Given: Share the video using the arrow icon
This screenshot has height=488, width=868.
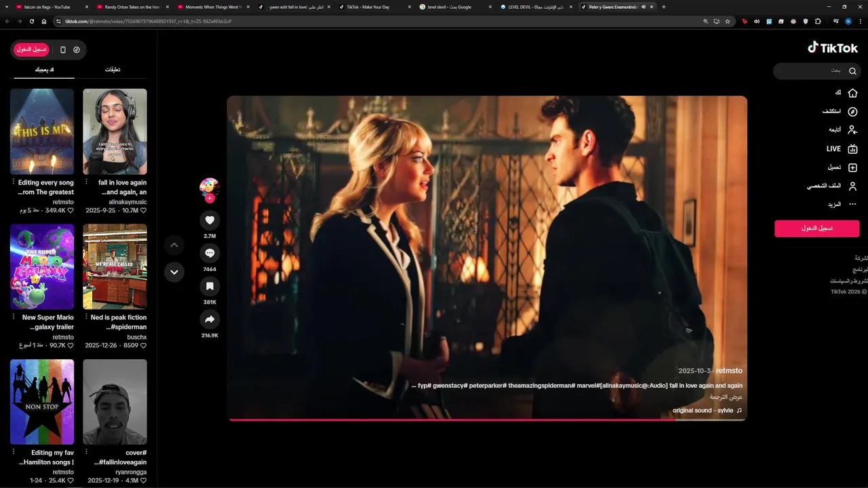Looking at the screenshot, I should [210, 319].
